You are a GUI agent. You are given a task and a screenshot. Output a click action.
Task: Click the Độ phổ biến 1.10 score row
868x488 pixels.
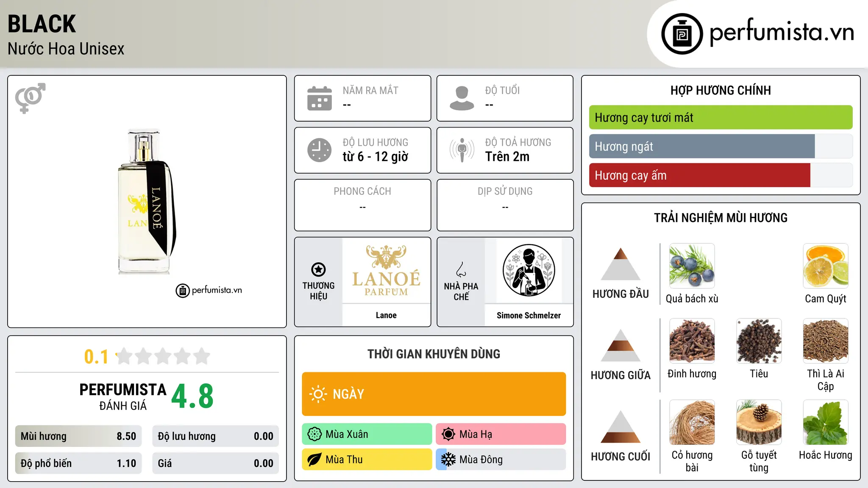78,463
